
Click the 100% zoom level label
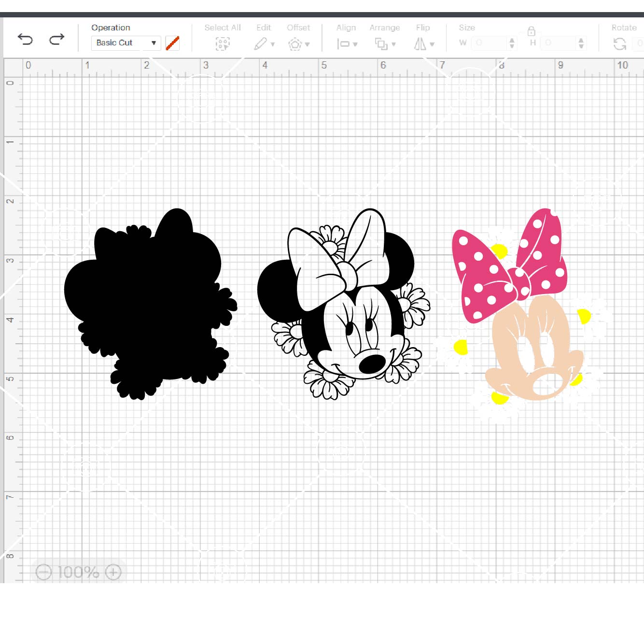[x=78, y=573]
